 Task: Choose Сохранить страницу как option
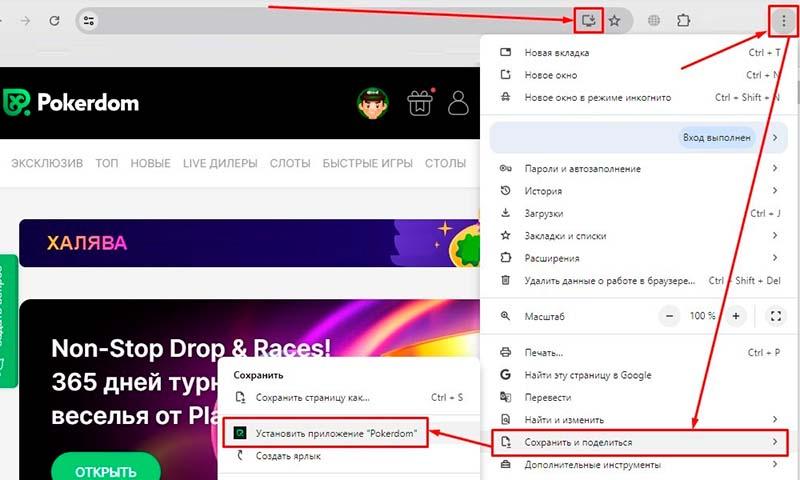point(349,397)
